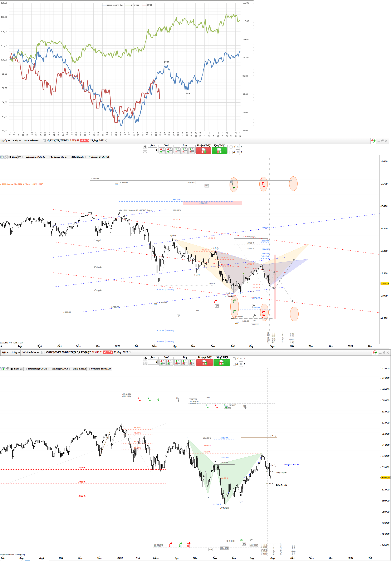Click third Stop order icon, Dow Jones toolbar
392x563 pixels.
point(192,362)
